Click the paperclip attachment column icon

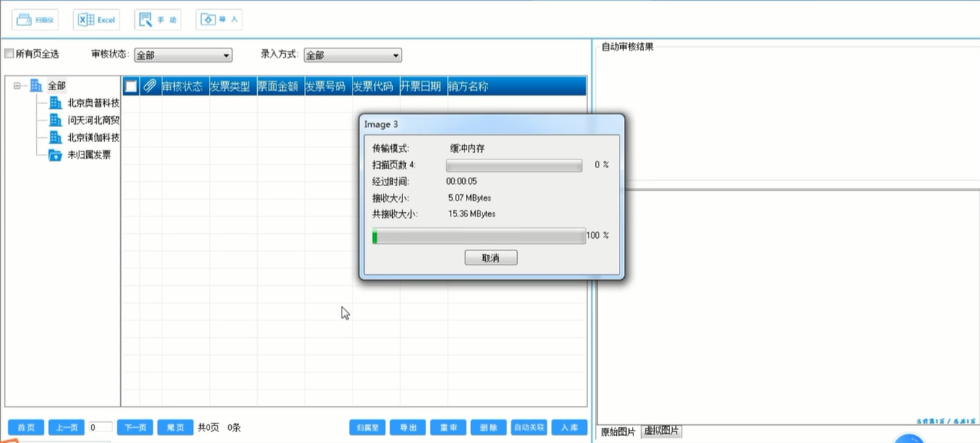coord(150,87)
